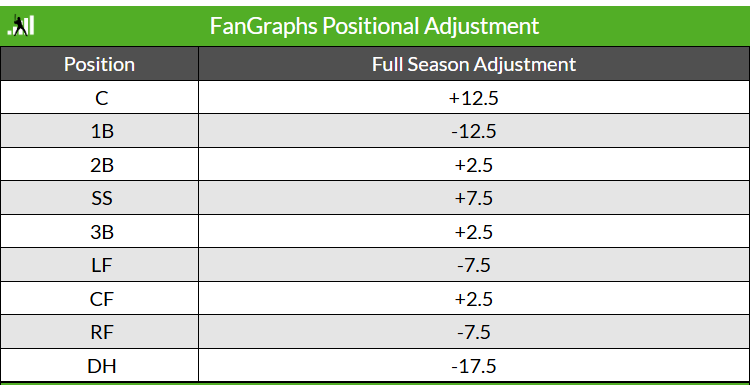The image size is (754, 385).
Task: Click the FanGraphs Positional Adjustment title
Action: 374,26
